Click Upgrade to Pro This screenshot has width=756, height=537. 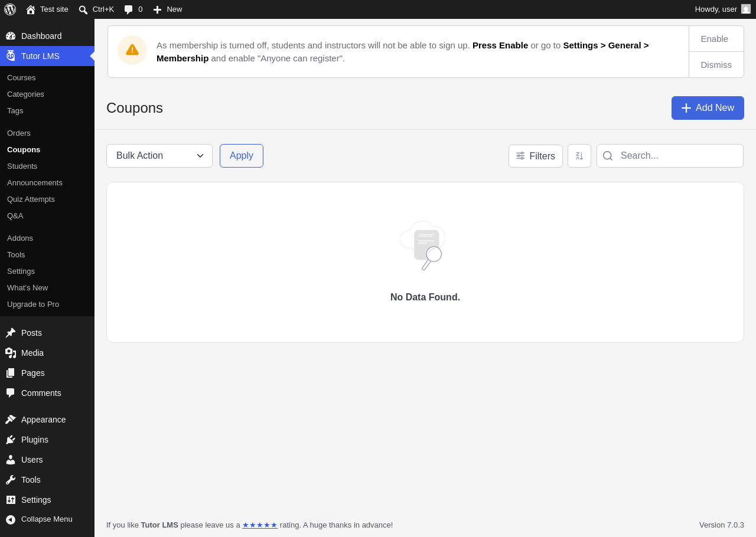[33, 304]
